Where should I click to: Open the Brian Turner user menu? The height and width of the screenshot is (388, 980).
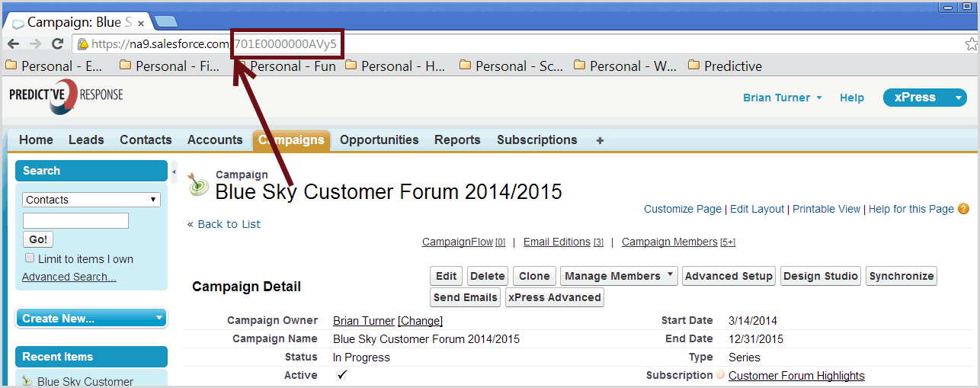click(x=782, y=98)
